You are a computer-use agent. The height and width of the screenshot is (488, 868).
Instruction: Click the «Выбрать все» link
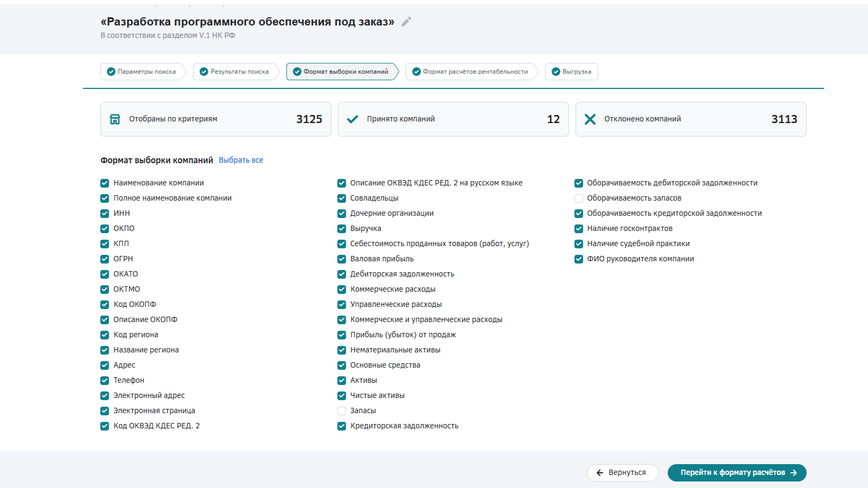(241, 160)
